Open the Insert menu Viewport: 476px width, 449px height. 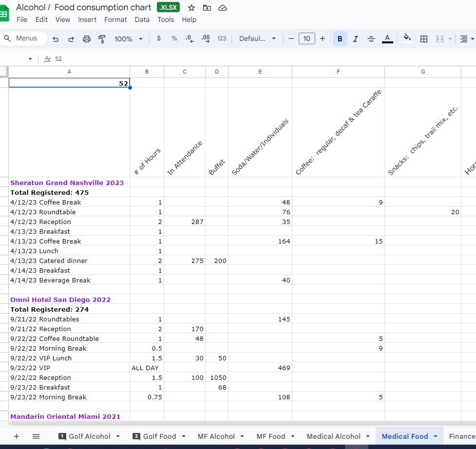(87, 19)
